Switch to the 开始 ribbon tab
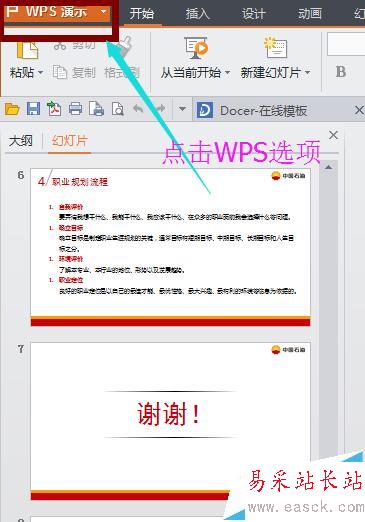Screen dimensions: 365x522 142,13
